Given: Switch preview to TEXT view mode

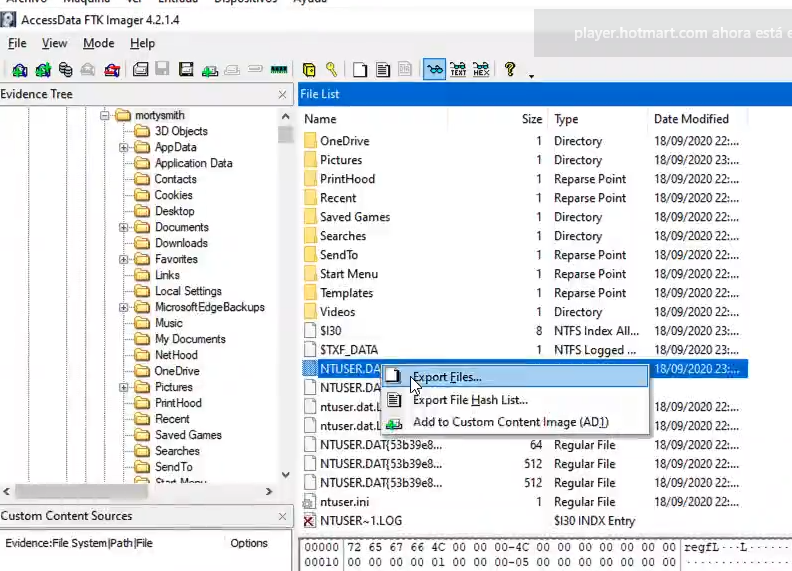Looking at the screenshot, I should (458, 69).
